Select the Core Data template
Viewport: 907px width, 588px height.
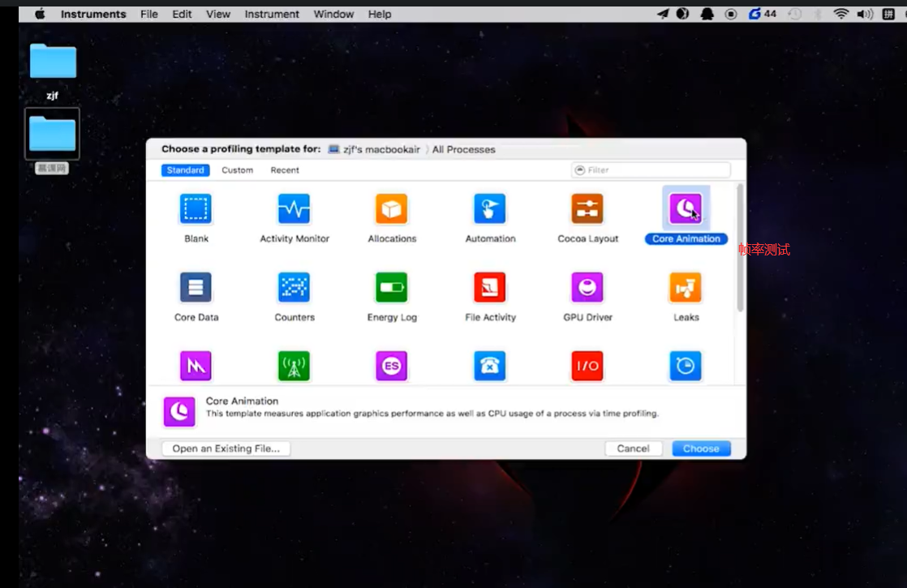(196, 287)
